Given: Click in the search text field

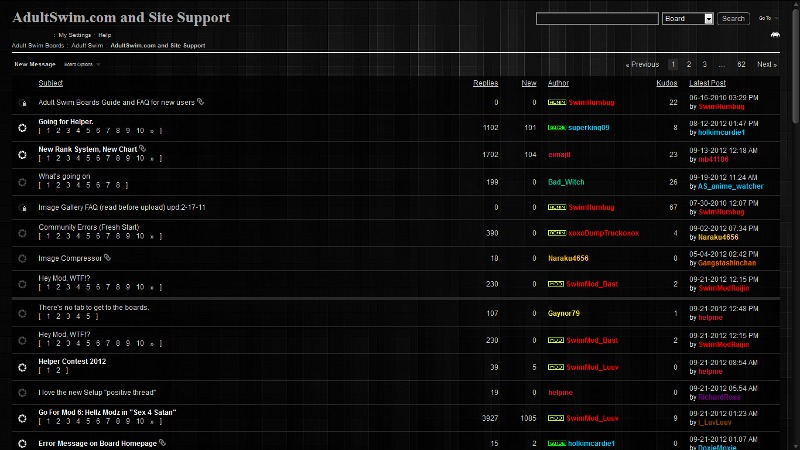Looking at the screenshot, I should [597, 18].
